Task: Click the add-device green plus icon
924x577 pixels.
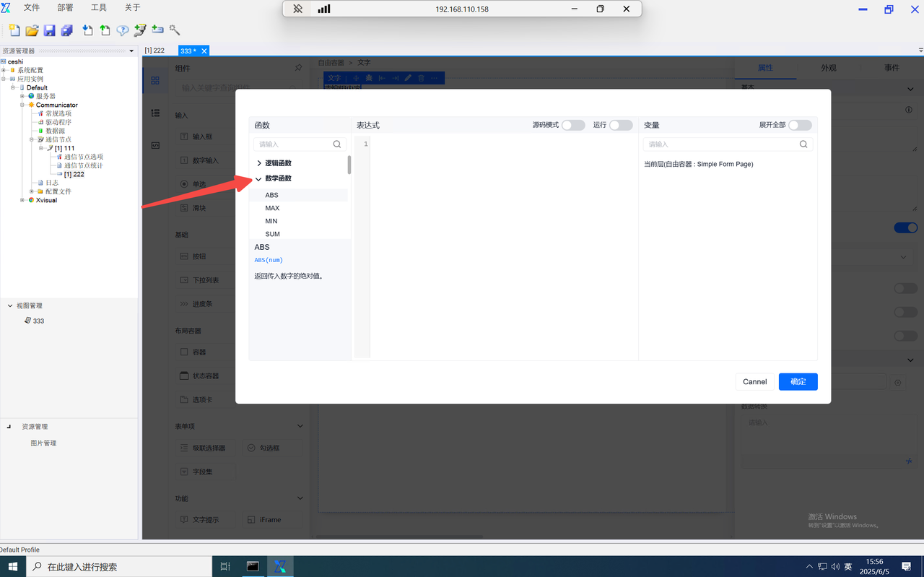Action: click(x=157, y=30)
